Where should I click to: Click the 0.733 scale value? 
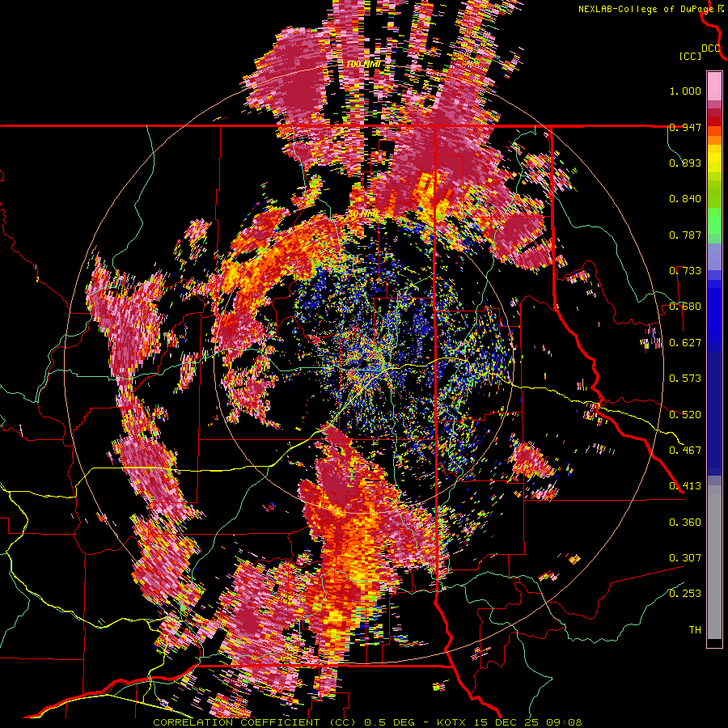pos(685,271)
